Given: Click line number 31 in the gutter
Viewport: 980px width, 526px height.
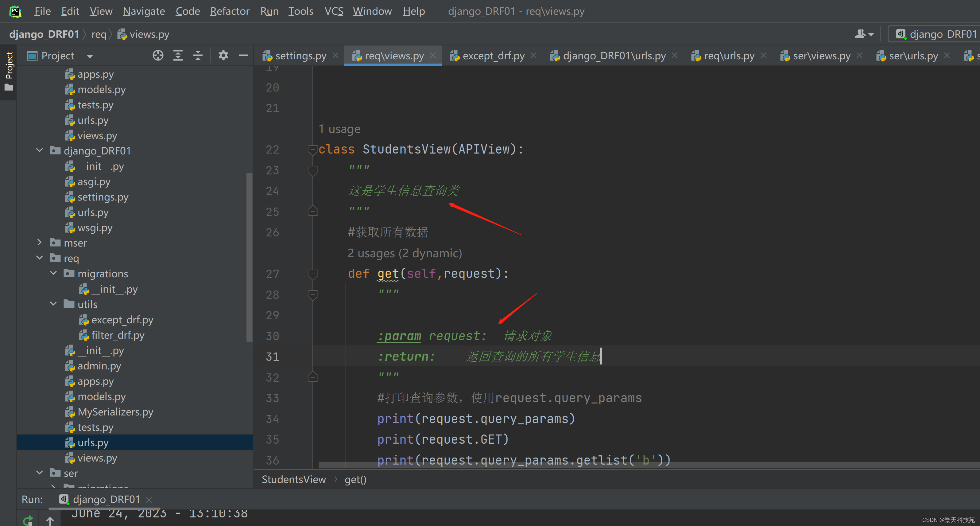Looking at the screenshot, I should [x=272, y=357].
